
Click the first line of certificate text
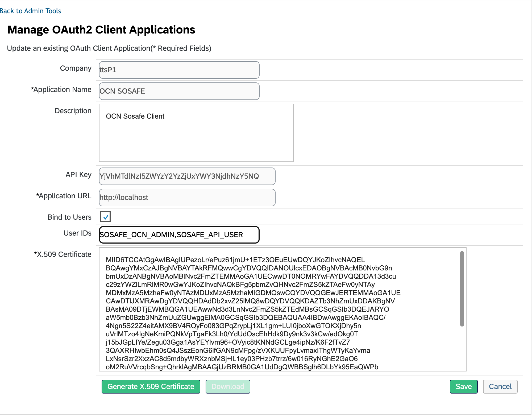point(235,260)
